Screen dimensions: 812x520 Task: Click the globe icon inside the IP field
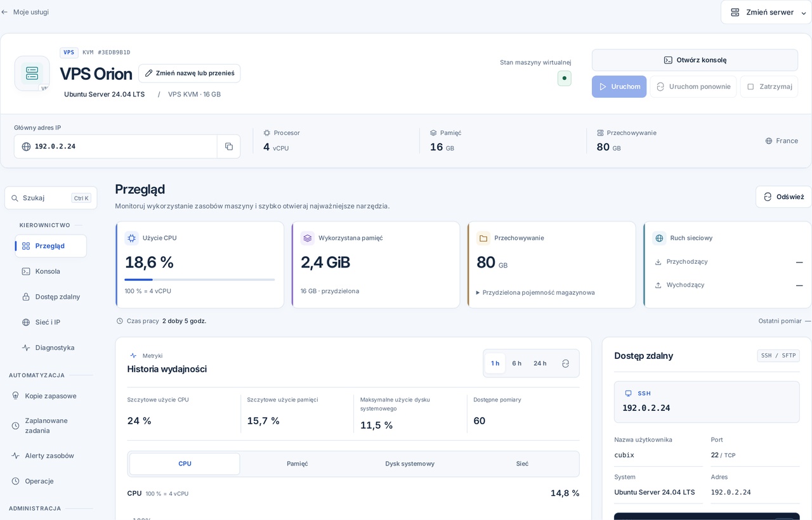pyautogui.click(x=26, y=146)
